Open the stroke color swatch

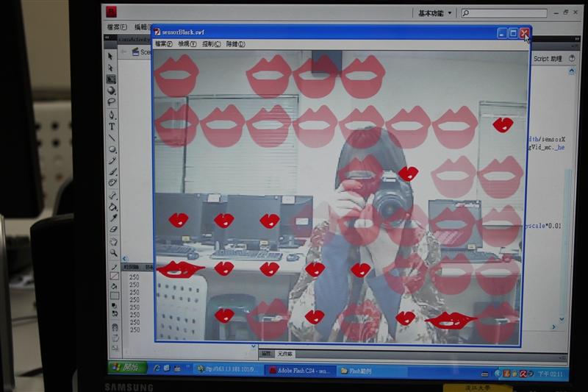(x=114, y=276)
